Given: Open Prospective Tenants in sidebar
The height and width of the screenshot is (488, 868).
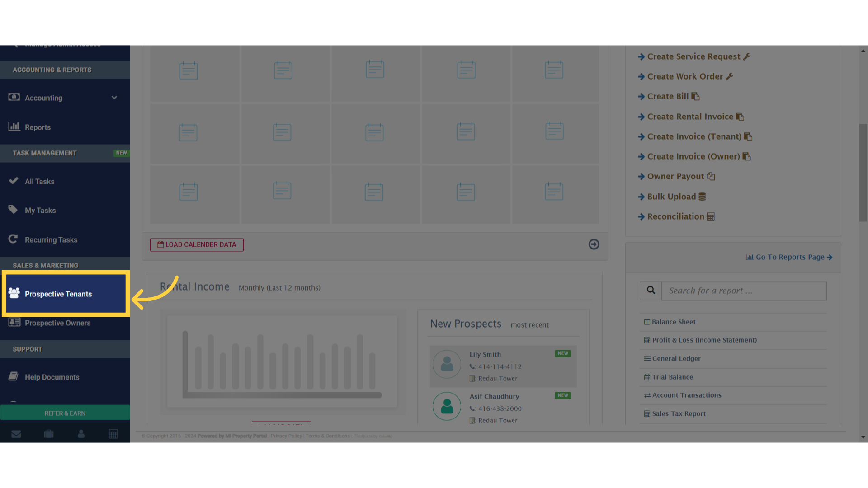Looking at the screenshot, I should point(58,294).
